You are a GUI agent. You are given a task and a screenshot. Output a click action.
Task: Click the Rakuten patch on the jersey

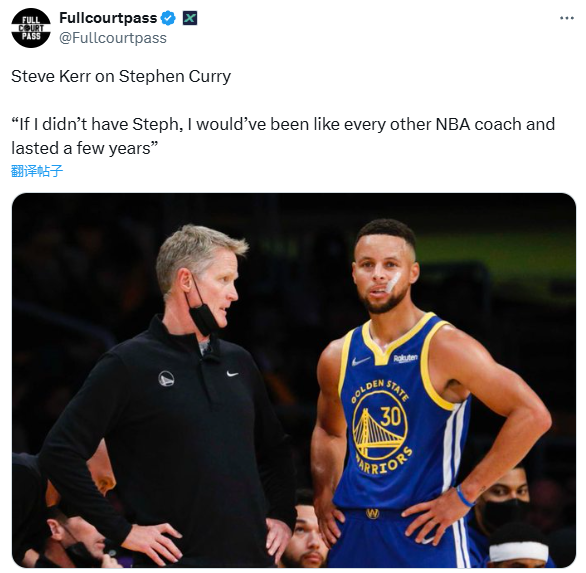(405, 358)
